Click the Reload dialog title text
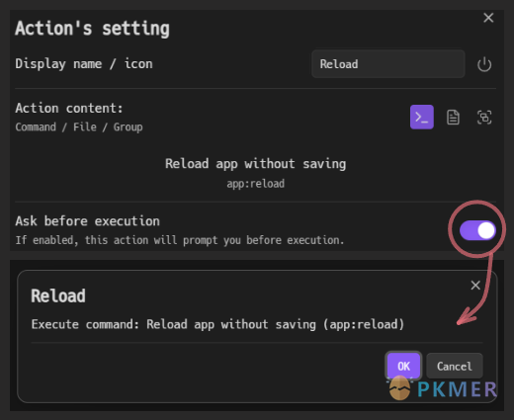514x420 pixels. (x=58, y=295)
